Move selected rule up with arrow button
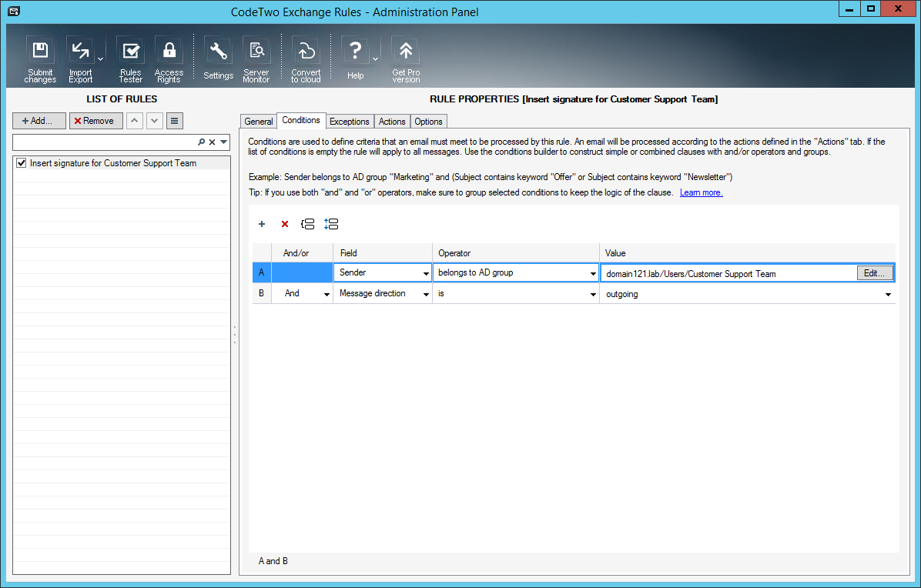Viewport: 921px width, 588px height. pyautogui.click(x=135, y=121)
